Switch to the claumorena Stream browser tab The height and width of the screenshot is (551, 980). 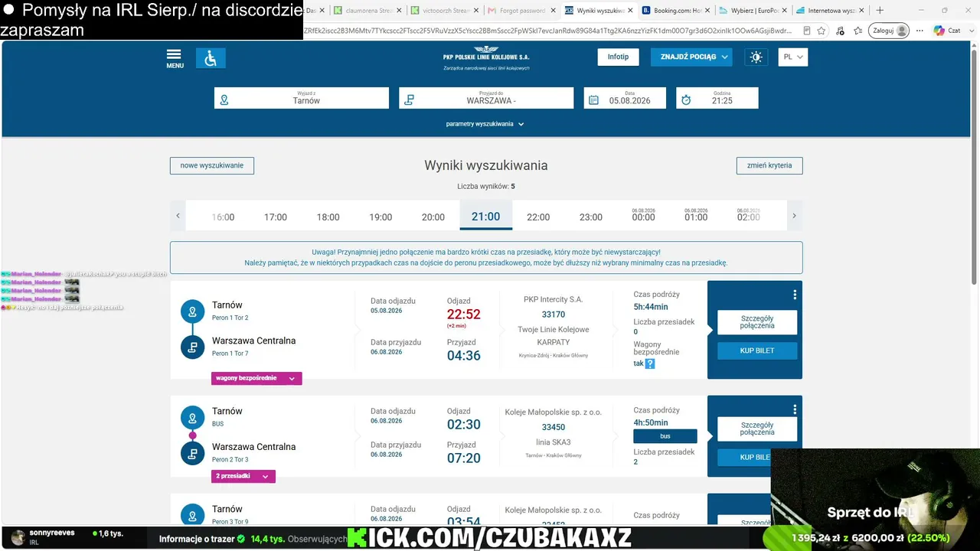369,11
